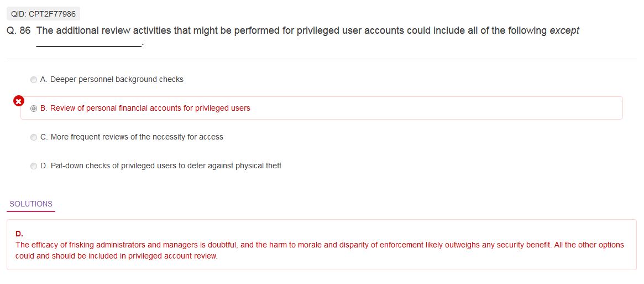Click the red incorrect-answer X icon
The height and width of the screenshot is (284, 644).
[18, 101]
